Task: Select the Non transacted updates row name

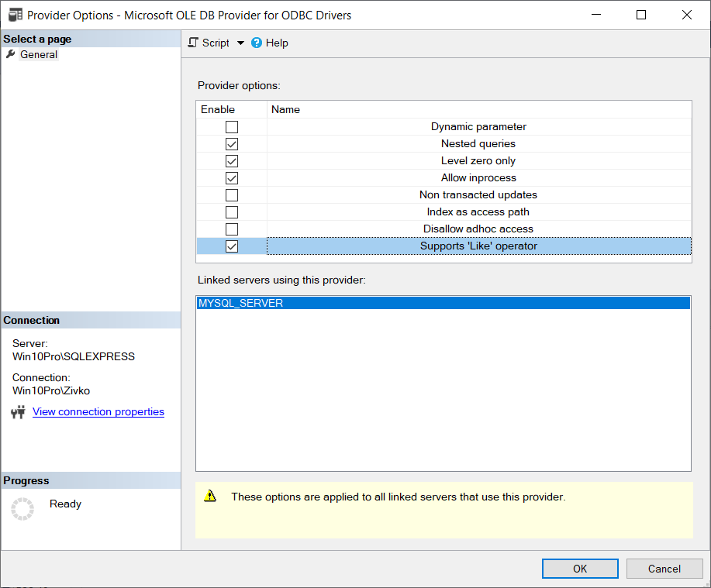Action: point(479,195)
